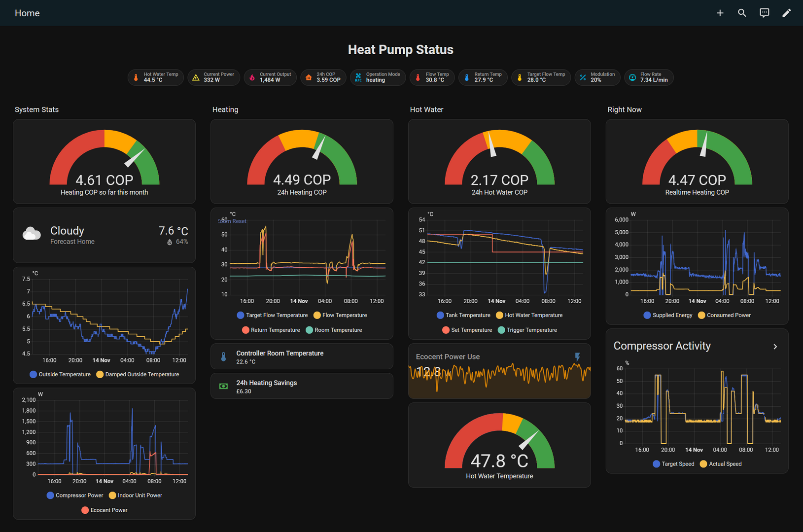The image size is (803, 532).
Task: Toggle Tank Temperature legend entry
Action: pyautogui.click(x=463, y=315)
